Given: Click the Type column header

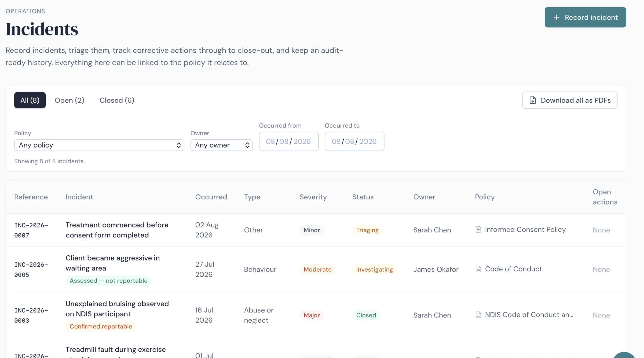Looking at the screenshot, I should [252, 197].
